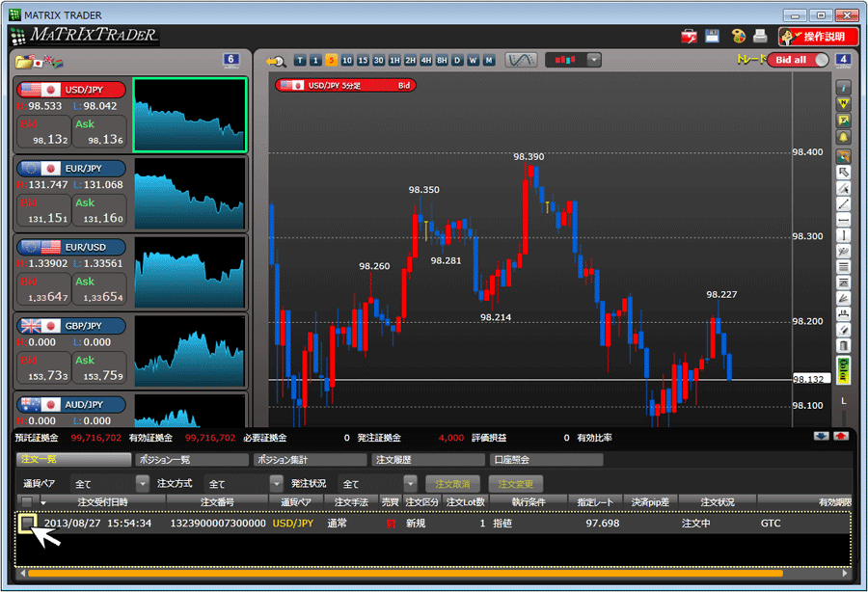Click the chart count '4' icon
This screenshot has width=868, height=592.
(843, 60)
